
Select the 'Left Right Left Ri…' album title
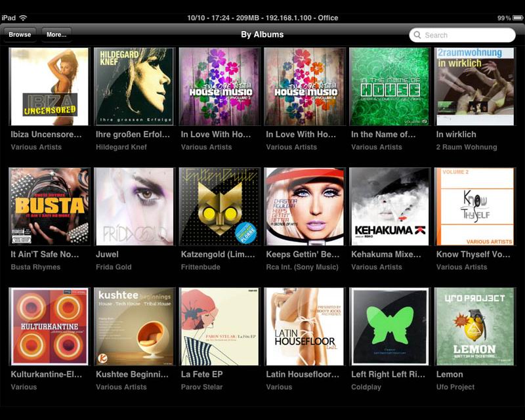click(388, 375)
